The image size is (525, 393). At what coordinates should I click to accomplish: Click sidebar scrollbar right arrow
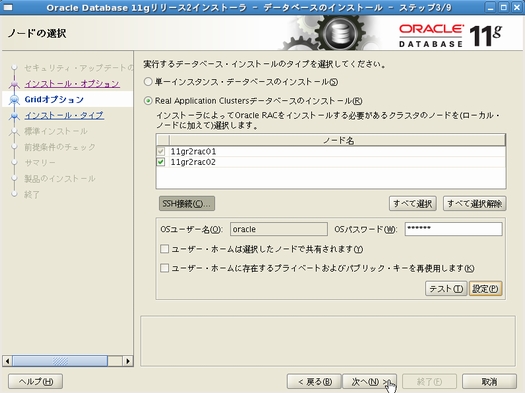pyautogui.click(x=128, y=361)
